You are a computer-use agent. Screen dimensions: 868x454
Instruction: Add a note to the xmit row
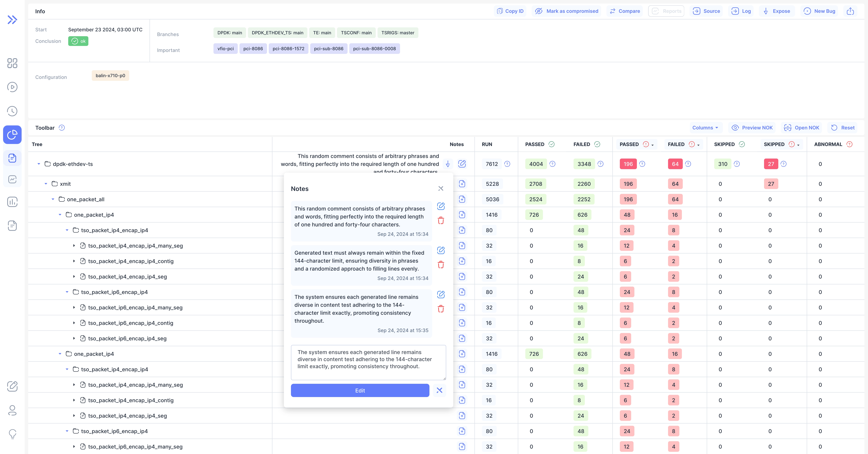click(462, 184)
